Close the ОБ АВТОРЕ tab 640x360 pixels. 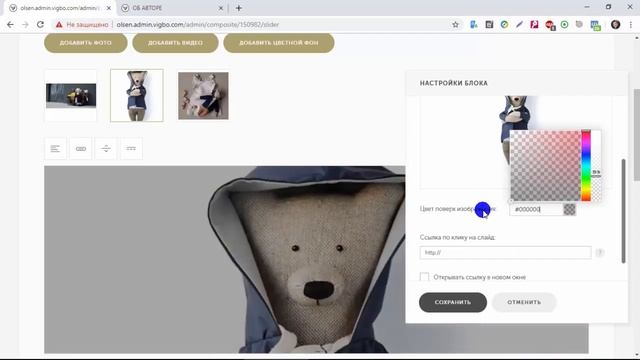[x=221, y=8]
